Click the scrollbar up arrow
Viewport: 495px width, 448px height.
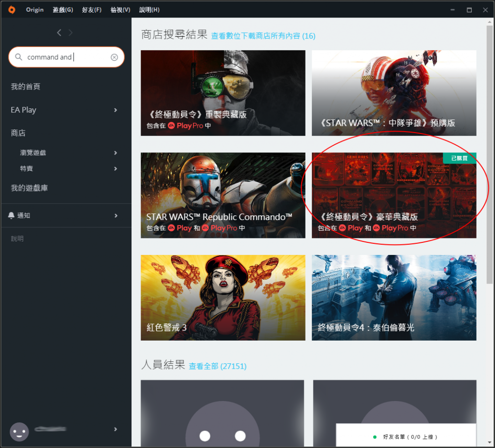tap(490, 22)
